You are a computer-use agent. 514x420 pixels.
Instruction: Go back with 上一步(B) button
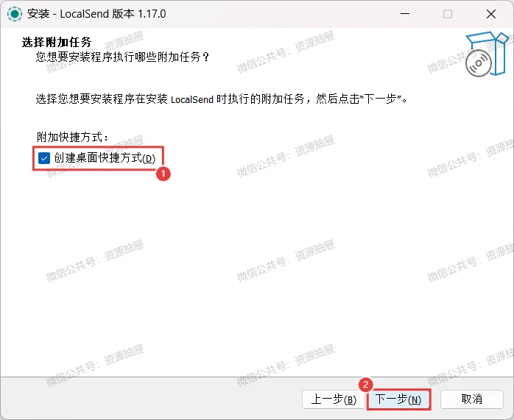click(x=334, y=399)
